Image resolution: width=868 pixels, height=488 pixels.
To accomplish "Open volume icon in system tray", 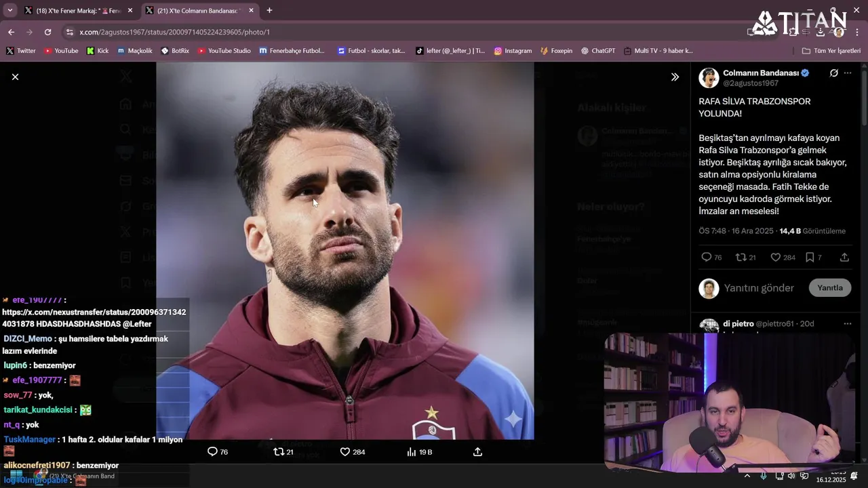I will click(x=791, y=476).
